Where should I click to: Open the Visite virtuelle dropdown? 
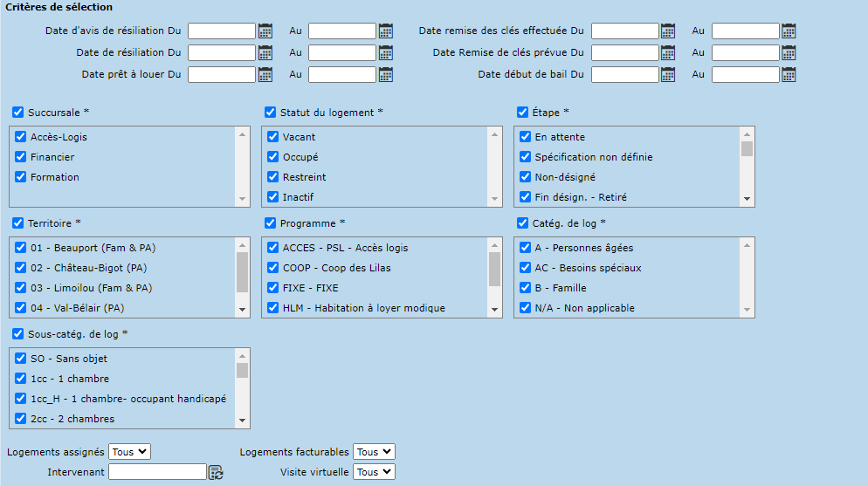(x=374, y=472)
